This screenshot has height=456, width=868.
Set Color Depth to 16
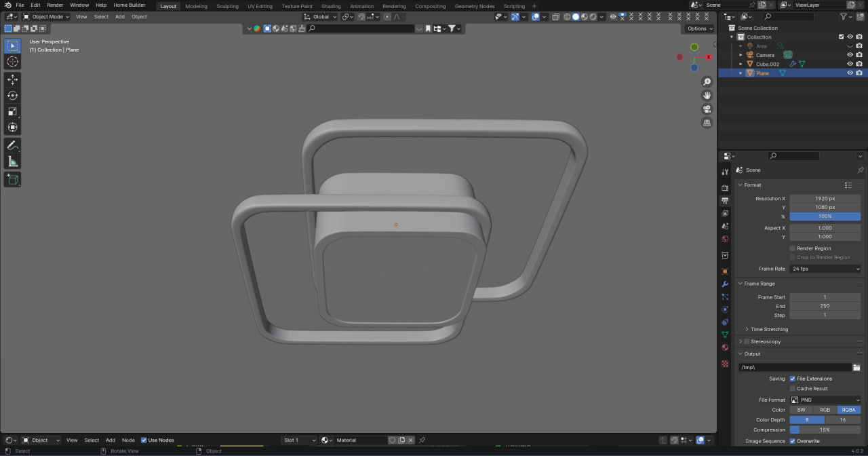[x=843, y=420]
